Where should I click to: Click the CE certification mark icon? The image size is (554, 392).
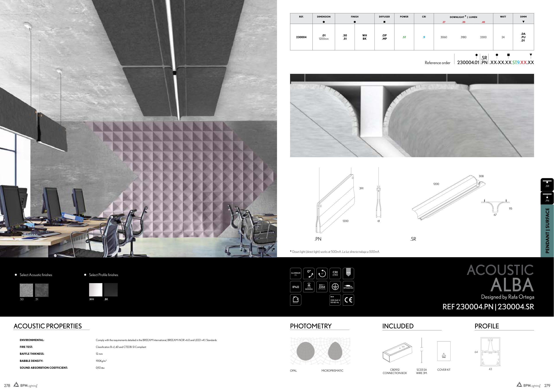(348, 300)
